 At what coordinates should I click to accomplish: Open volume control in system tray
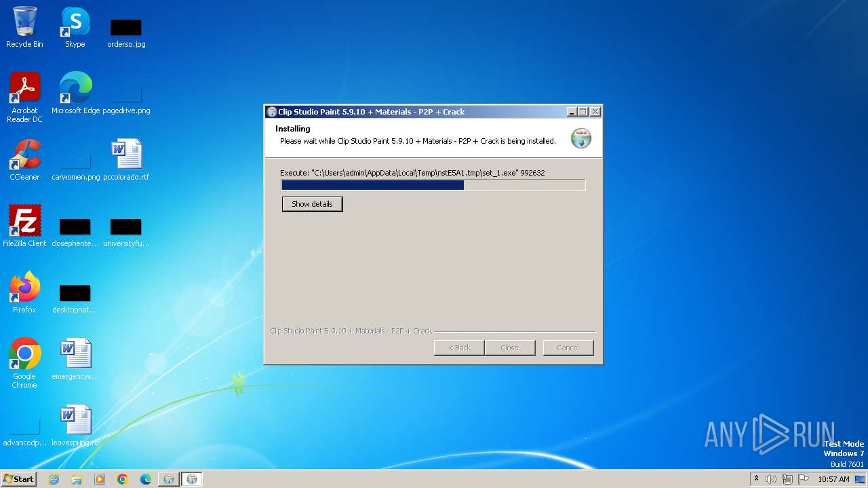coord(771,479)
